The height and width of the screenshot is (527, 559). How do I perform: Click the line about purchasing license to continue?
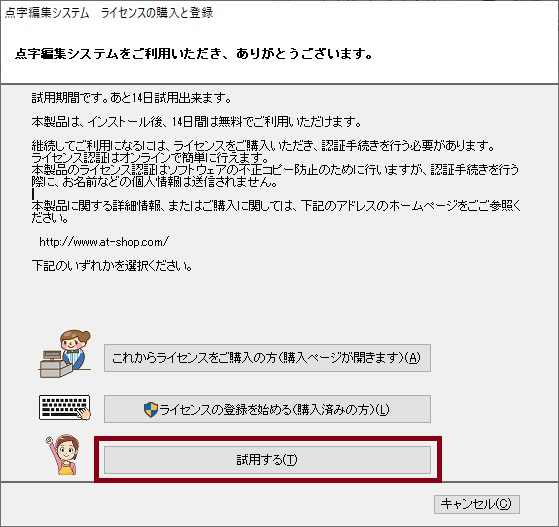pos(263,145)
